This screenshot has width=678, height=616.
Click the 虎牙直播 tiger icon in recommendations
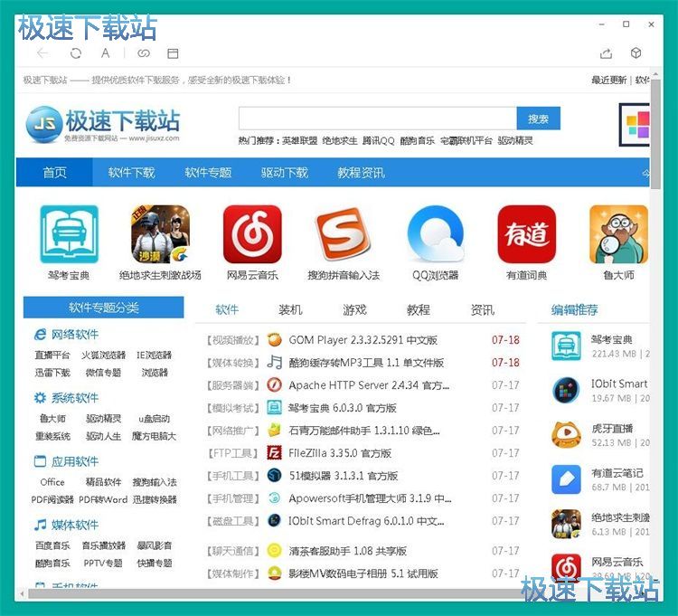pos(566,435)
